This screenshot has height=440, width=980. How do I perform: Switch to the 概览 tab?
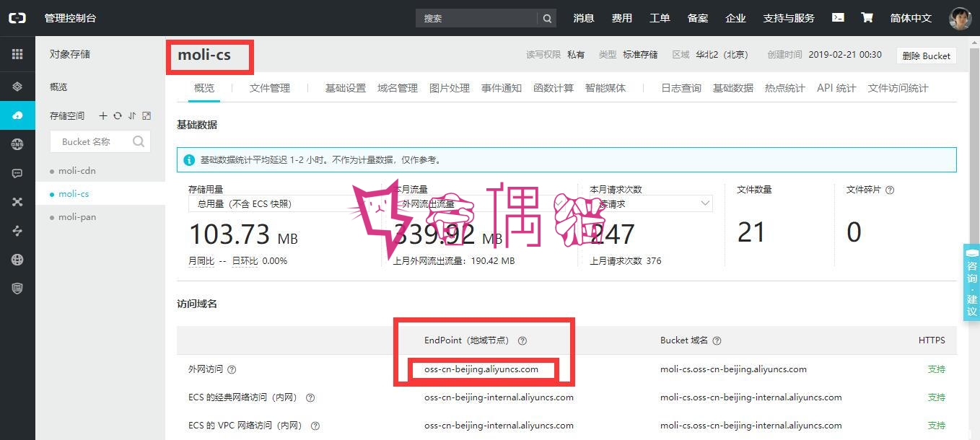point(204,88)
